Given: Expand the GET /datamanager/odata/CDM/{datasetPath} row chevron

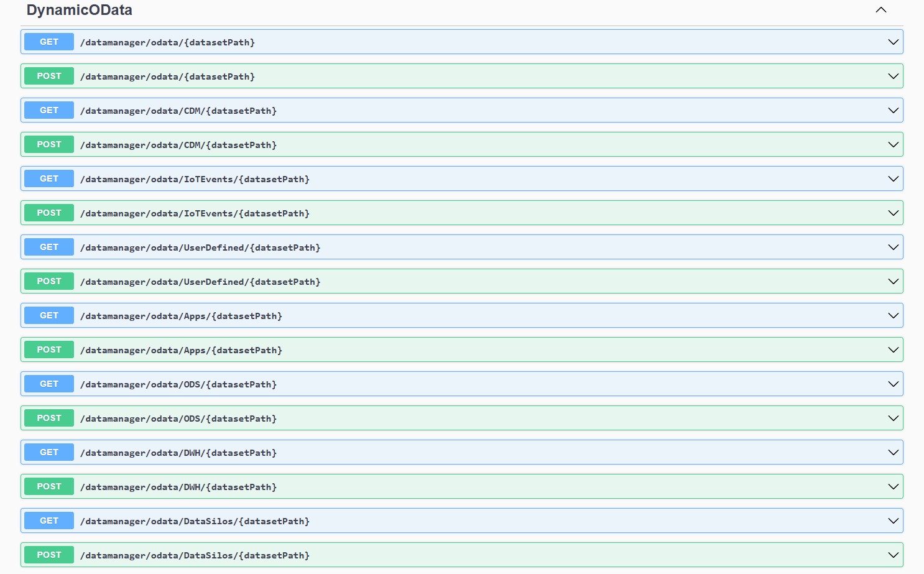Looking at the screenshot, I should click(894, 110).
